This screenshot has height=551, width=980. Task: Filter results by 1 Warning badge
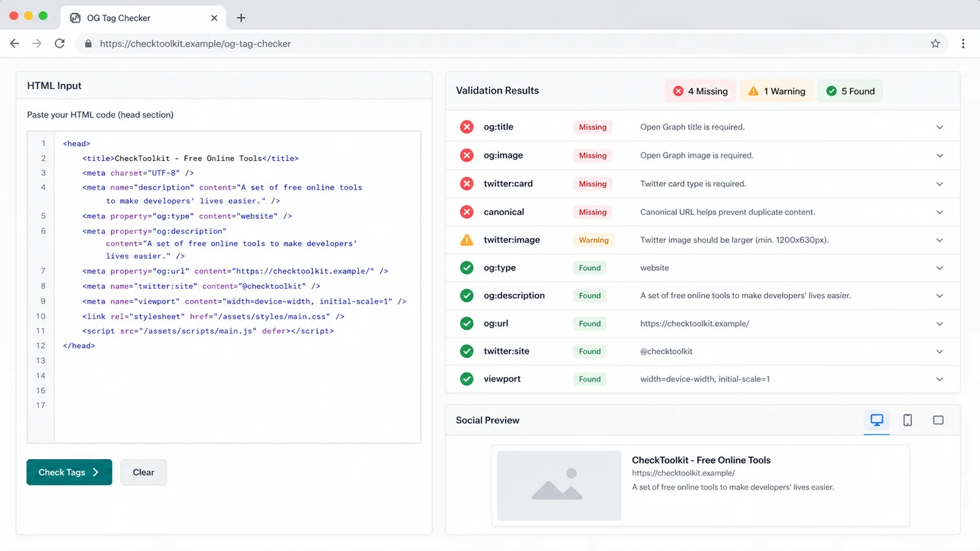[777, 91]
